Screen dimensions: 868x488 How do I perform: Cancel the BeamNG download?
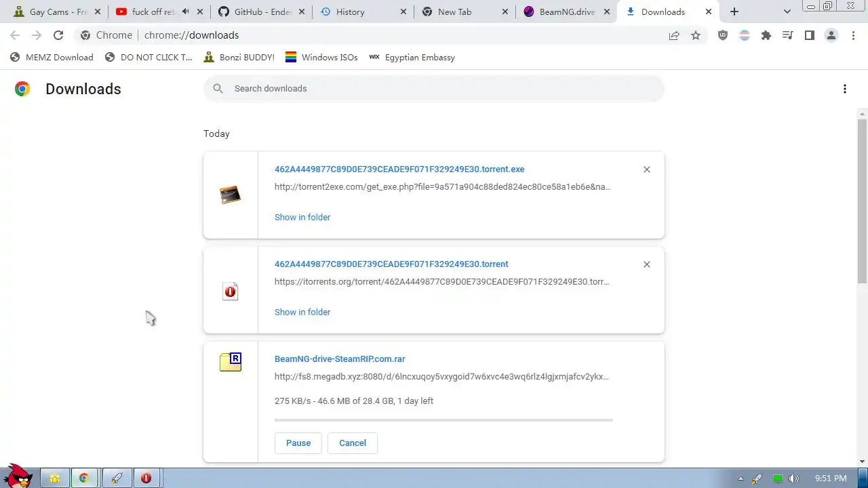point(353,443)
